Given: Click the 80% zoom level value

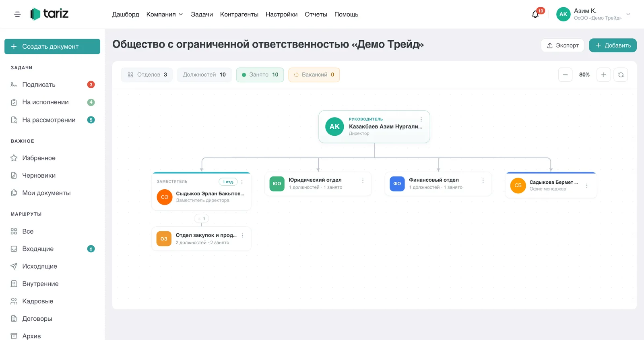Looking at the screenshot, I should point(584,75).
